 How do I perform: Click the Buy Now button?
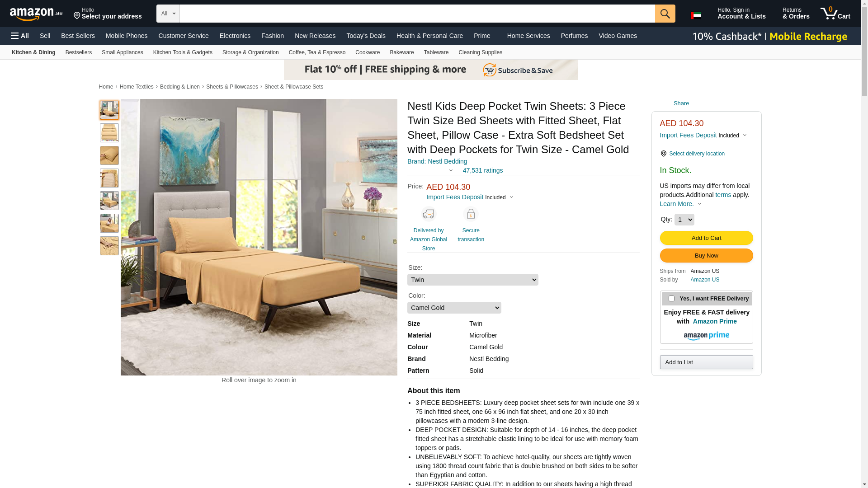(706, 256)
